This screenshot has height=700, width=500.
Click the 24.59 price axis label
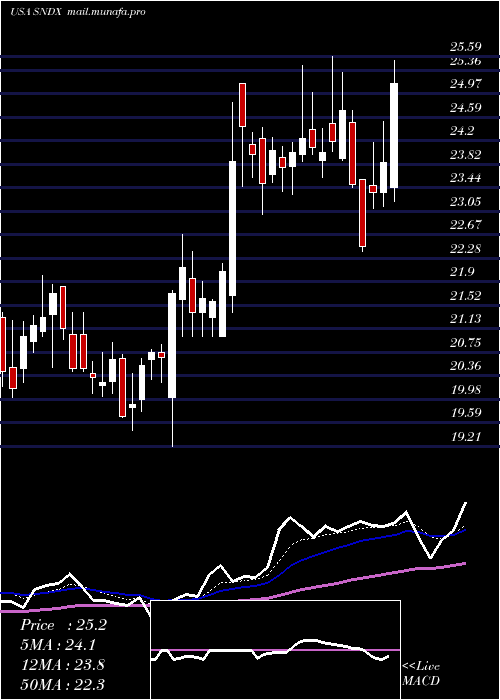click(x=465, y=108)
